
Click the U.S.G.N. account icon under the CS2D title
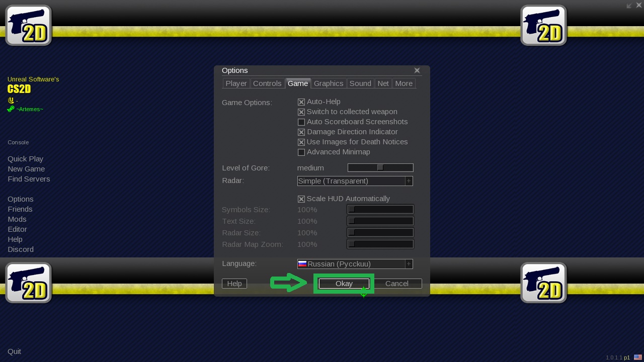point(11,101)
